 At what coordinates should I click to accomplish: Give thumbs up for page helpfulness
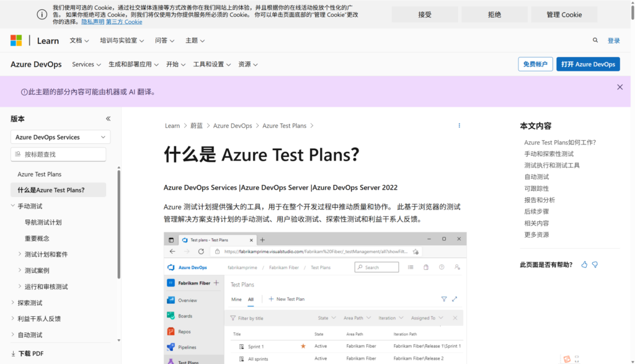(584, 265)
